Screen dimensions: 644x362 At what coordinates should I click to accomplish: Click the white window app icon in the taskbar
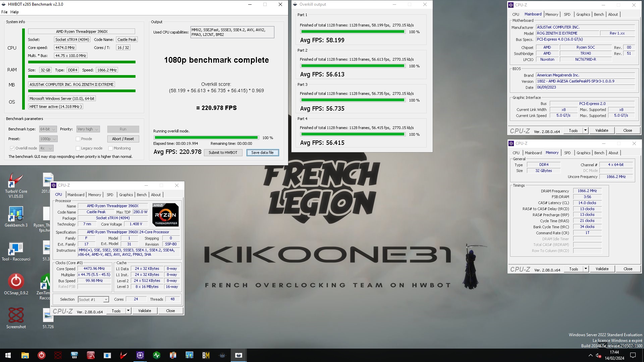tap(107, 355)
